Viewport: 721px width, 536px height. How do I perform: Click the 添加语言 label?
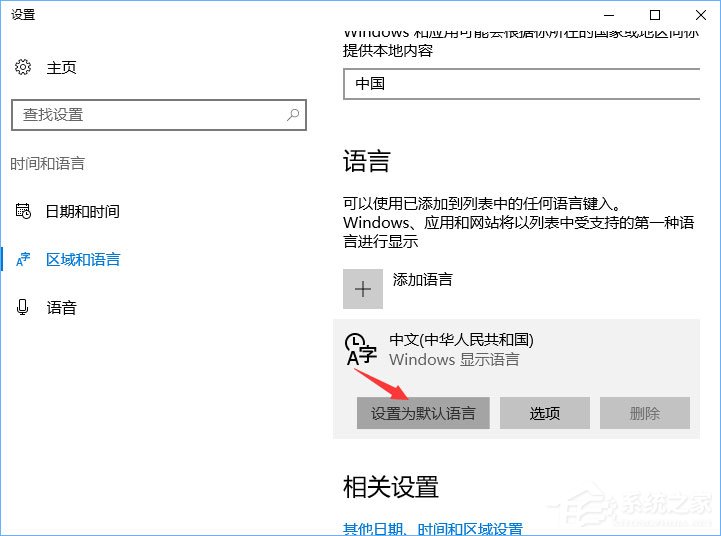[423, 279]
